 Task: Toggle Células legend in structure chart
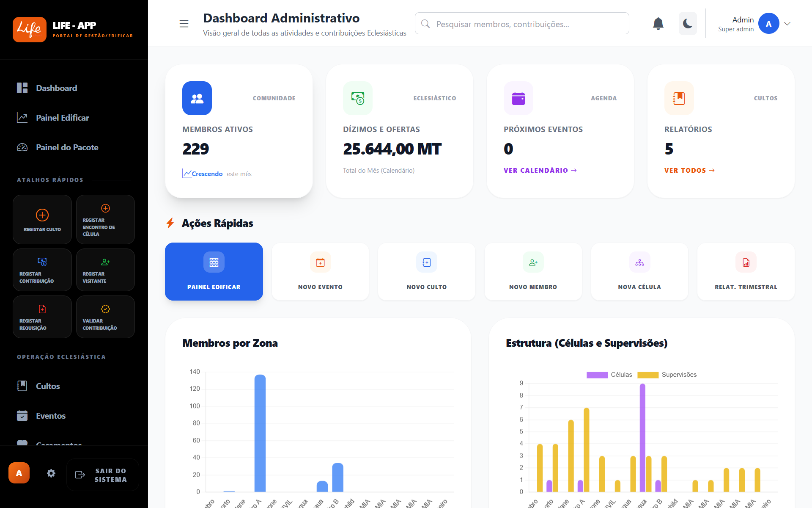(x=609, y=375)
